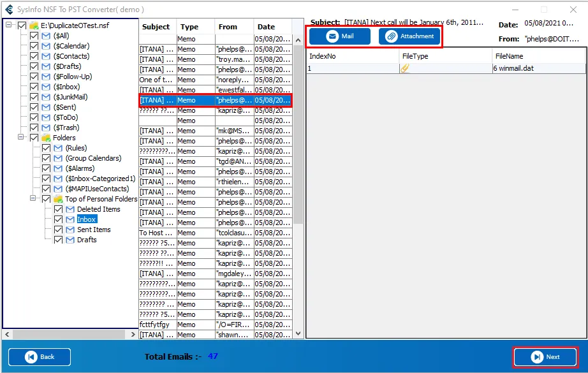The height and width of the screenshot is (373, 588).
Task: Uncheck the Sent Items checkbox
Action: pyautogui.click(x=59, y=230)
